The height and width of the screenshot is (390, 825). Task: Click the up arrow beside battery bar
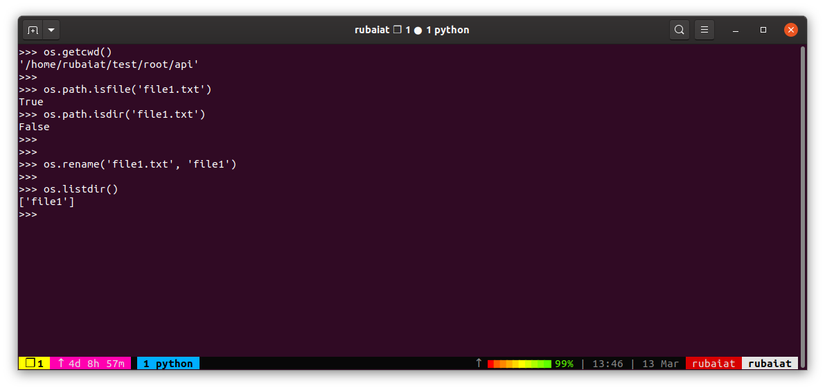[x=478, y=363]
